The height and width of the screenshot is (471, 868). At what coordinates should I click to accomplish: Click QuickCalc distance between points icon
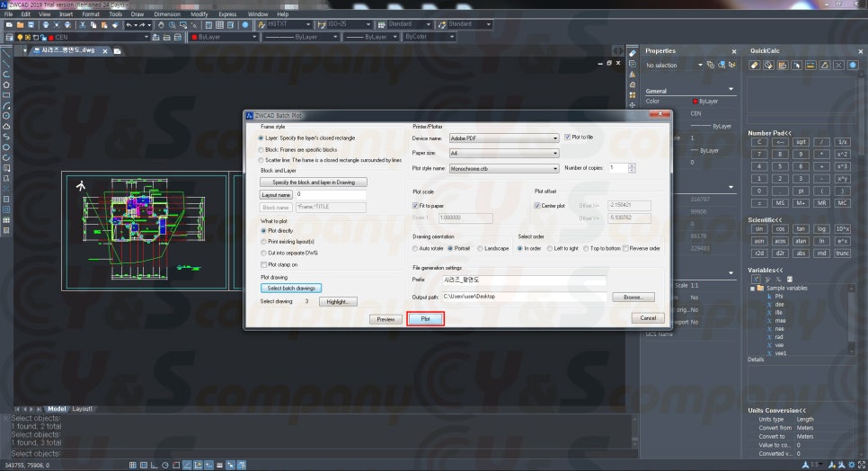(x=810, y=66)
